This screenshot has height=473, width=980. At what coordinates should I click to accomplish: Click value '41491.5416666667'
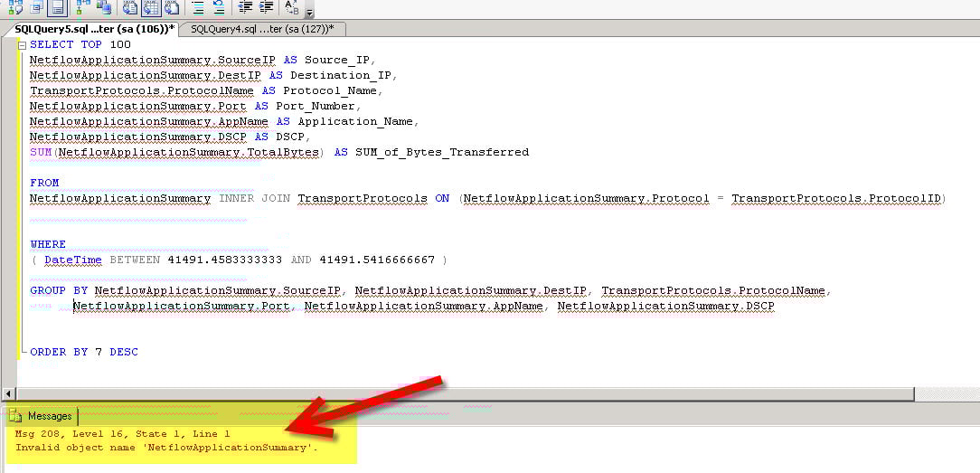(377, 260)
